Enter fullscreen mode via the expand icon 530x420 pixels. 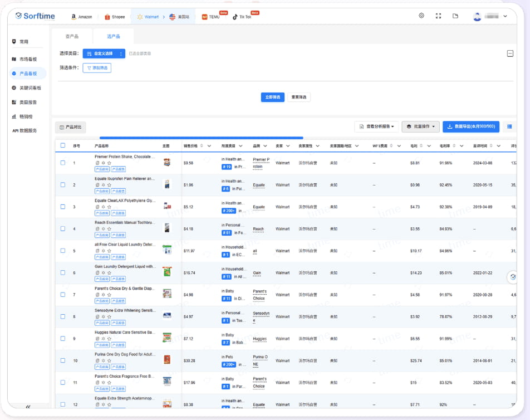click(x=438, y=16)
